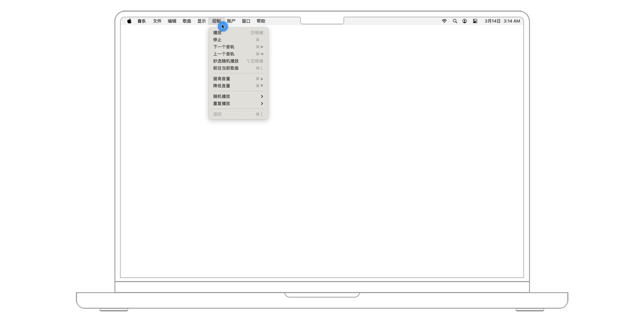Viewport: 644px width, 322px height.
Task: Select 停止 in the dropdown menu
Action: tap(238, 40)
